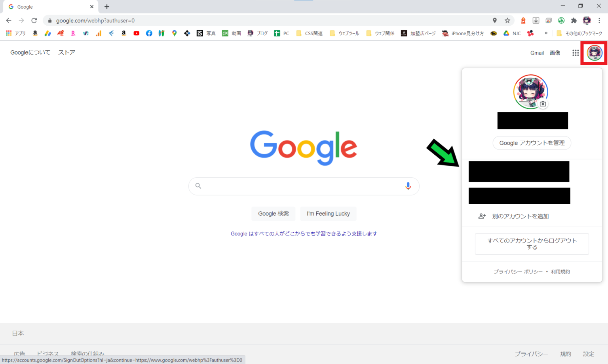Reload the page with the refresh button
608x364 pixels.
point(34,21)
